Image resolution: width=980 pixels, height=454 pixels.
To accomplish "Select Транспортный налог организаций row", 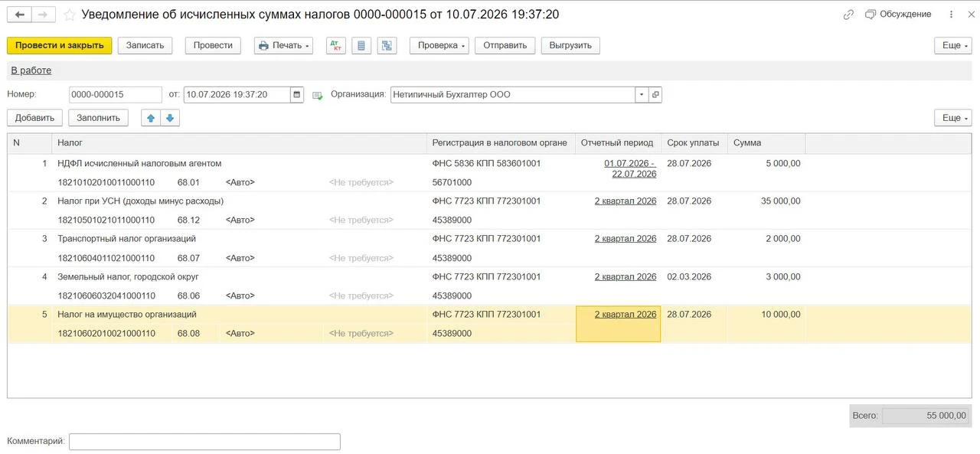I will [127, 238].
